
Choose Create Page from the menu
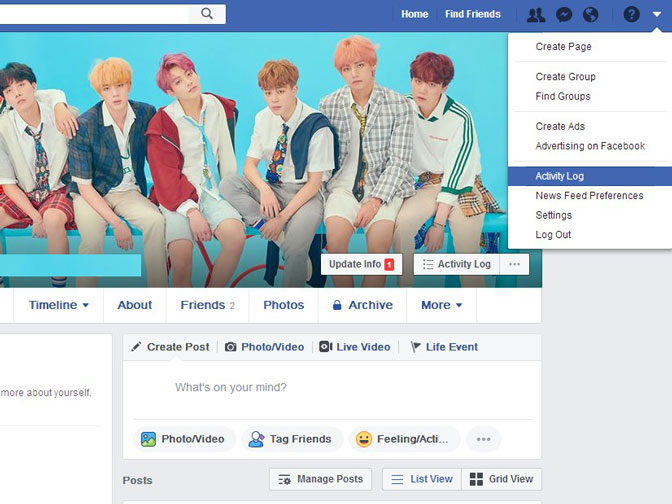tap(563, 46)
